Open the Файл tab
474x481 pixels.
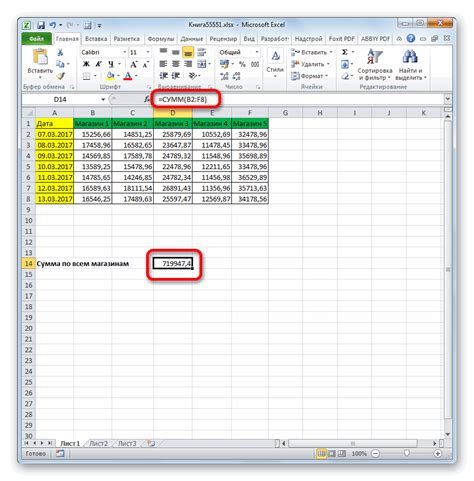(x=37, y=39)
